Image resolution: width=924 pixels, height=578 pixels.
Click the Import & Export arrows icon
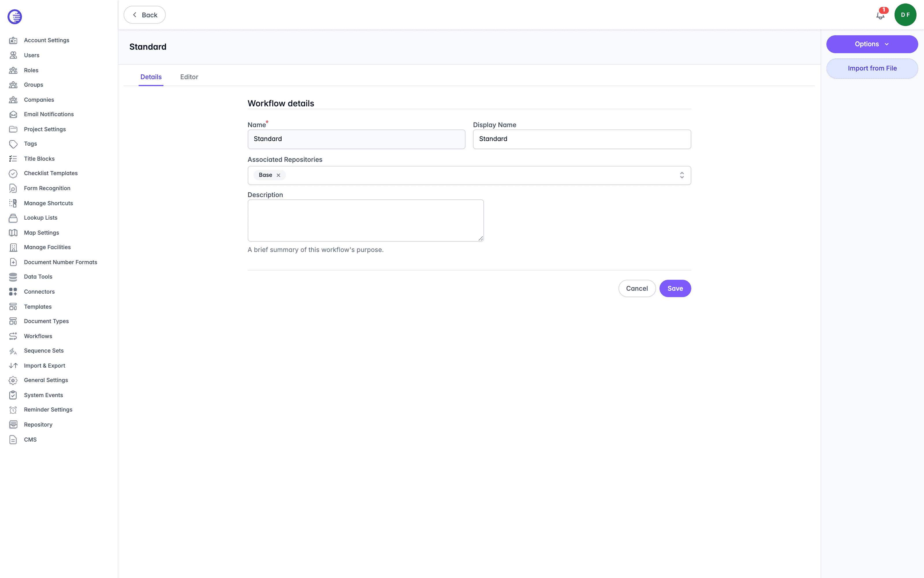[13, 366]
